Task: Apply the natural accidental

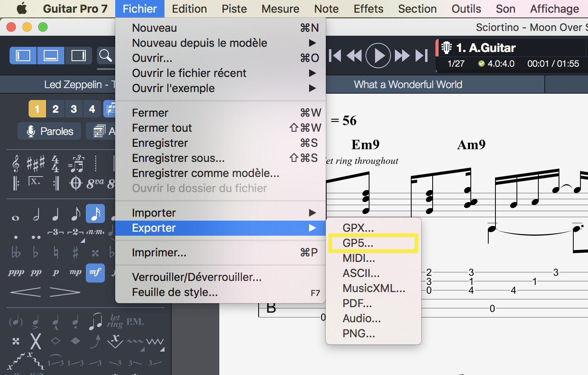Action: 56,252
